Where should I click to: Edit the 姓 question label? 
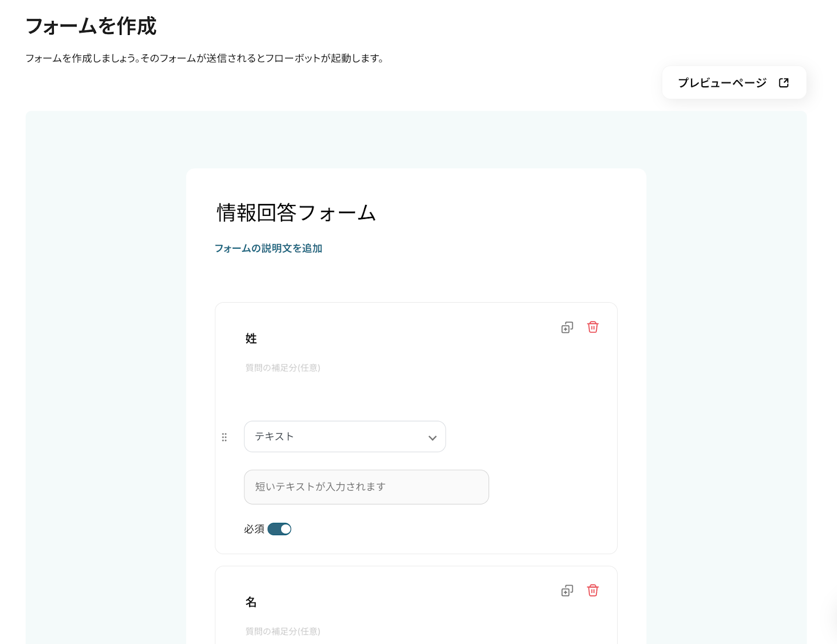251,339
